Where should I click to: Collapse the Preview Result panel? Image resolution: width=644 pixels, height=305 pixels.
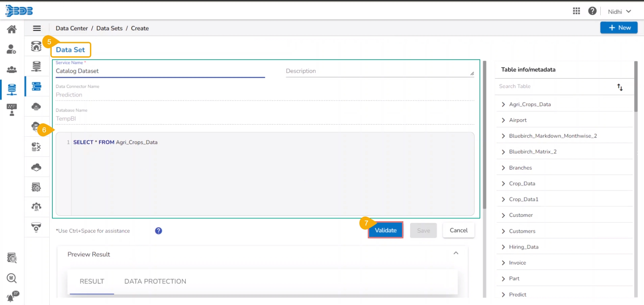[456, 253]
